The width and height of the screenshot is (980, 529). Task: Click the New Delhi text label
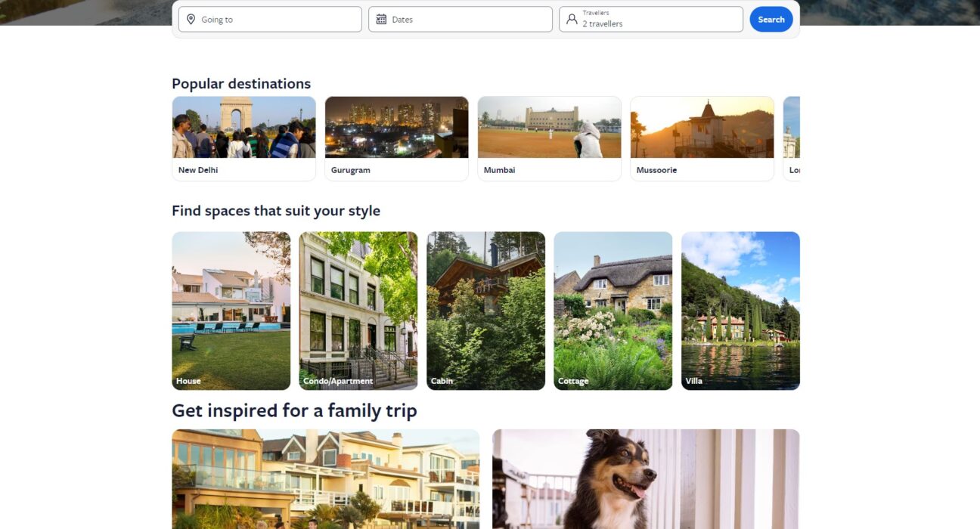coord(198,170)
